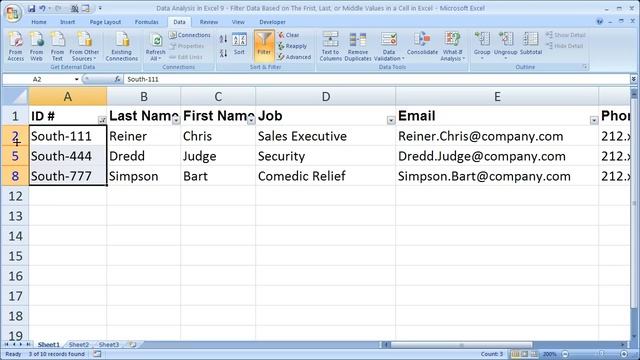Expand the formula bar
The image size is (640, 360).
[x=633, y=79]
